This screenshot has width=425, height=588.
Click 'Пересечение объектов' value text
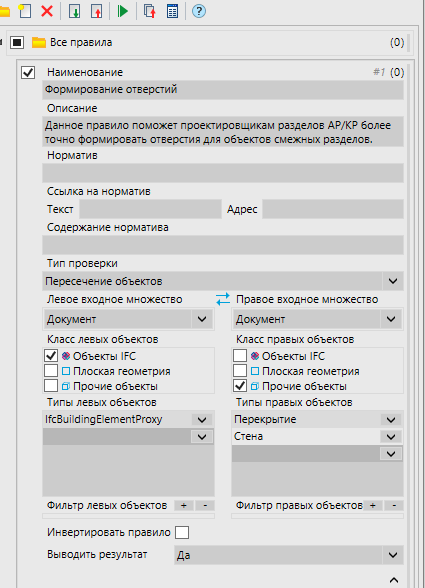[104, 281]
